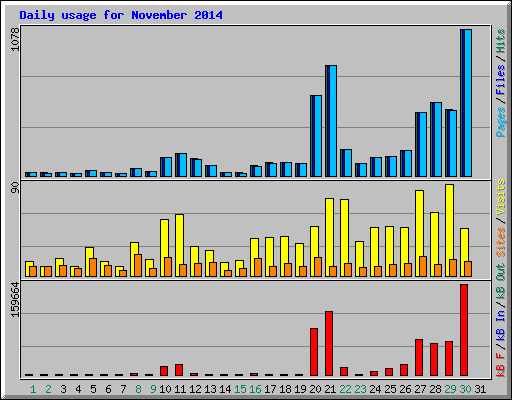
Task: Select day 26 on the x-axis
Action: pyautogui.click(x=405, y=389)
